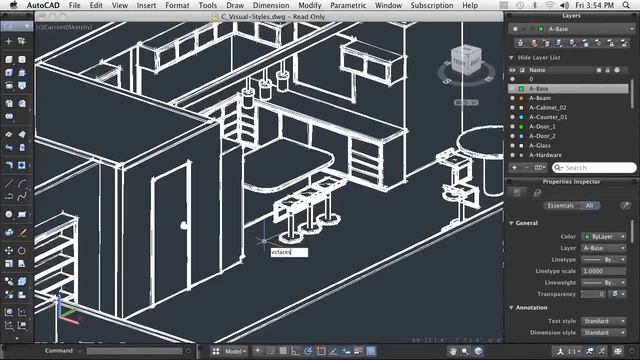Open the Text style Standard dropdown
The height and width of the screenshot is (360, 640).
coord(604,321)
